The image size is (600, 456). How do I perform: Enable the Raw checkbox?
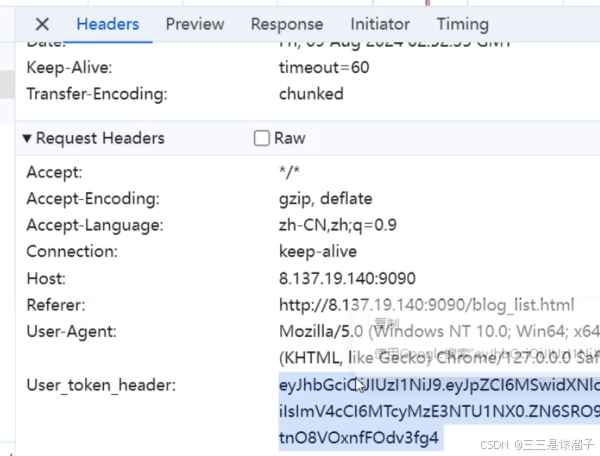tap(262, 138)
